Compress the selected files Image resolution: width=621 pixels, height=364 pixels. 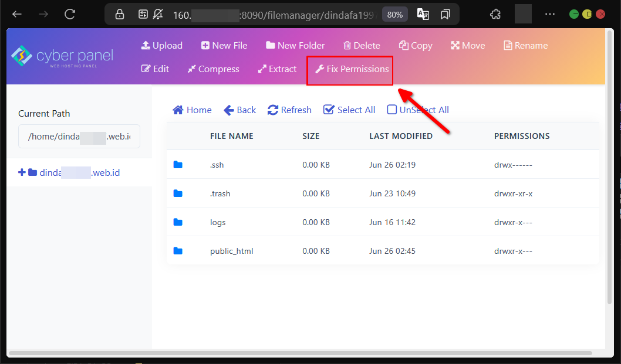pos(213,69)
